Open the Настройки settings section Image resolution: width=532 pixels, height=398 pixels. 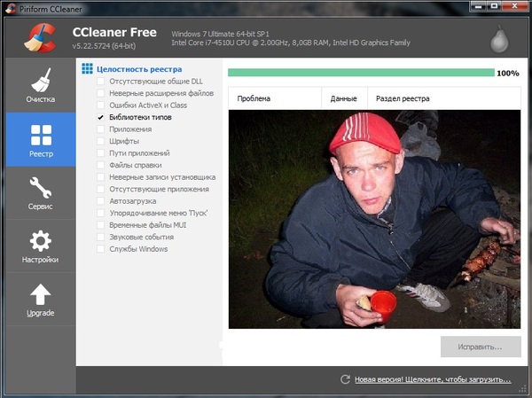40,246
